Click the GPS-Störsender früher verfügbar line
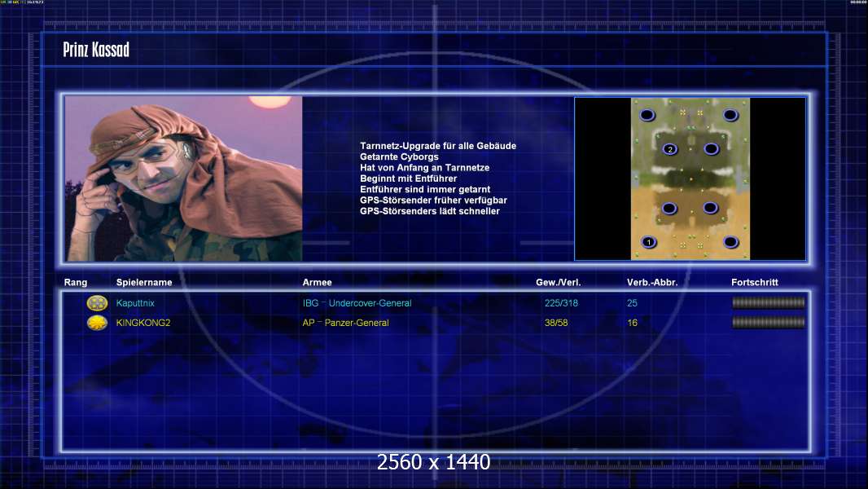Image resolution: width=868 pixels, height=489 pixels. pos(433,200)
